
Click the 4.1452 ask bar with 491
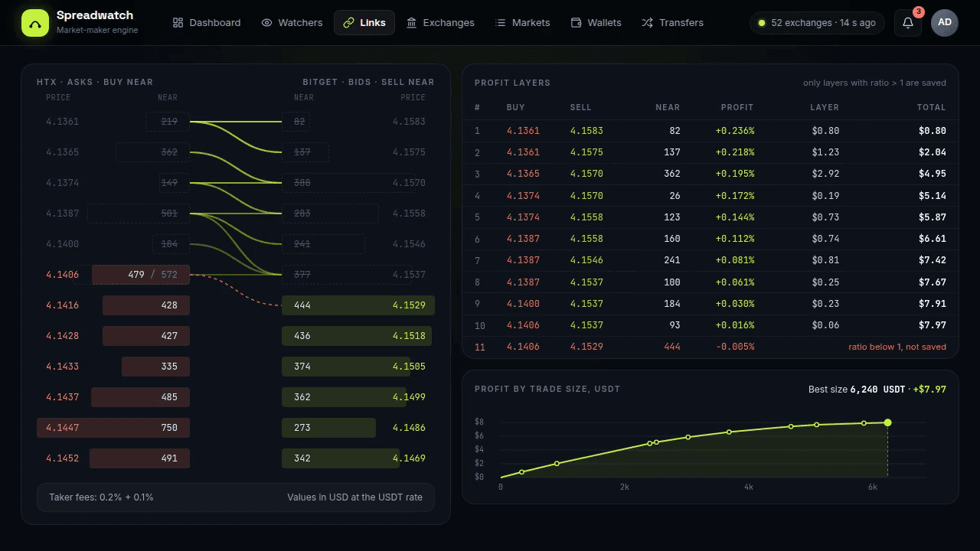[139, 458]
